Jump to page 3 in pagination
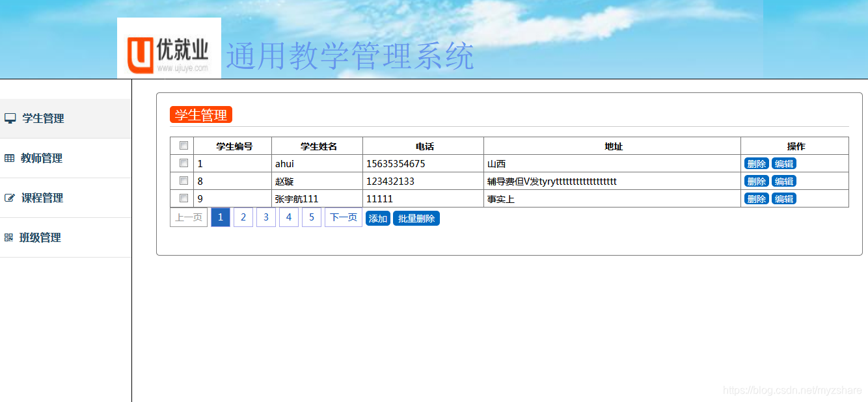868x402 pixels. click(266, 217)
